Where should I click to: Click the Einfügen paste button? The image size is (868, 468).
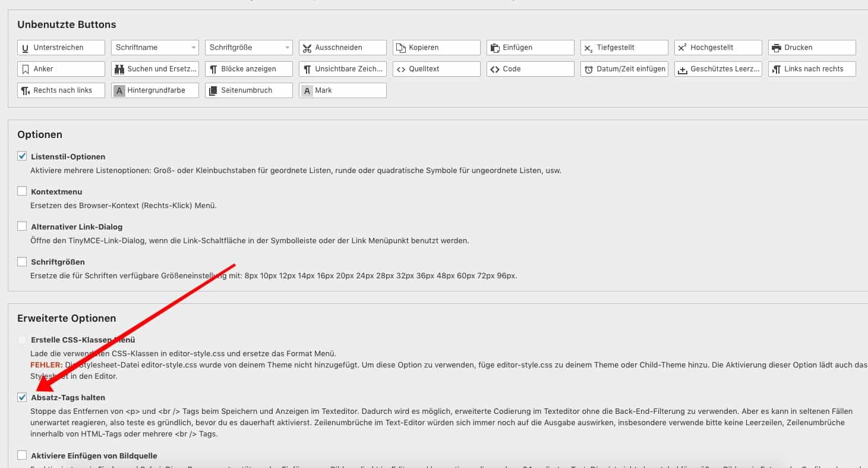tap(530, 48)
